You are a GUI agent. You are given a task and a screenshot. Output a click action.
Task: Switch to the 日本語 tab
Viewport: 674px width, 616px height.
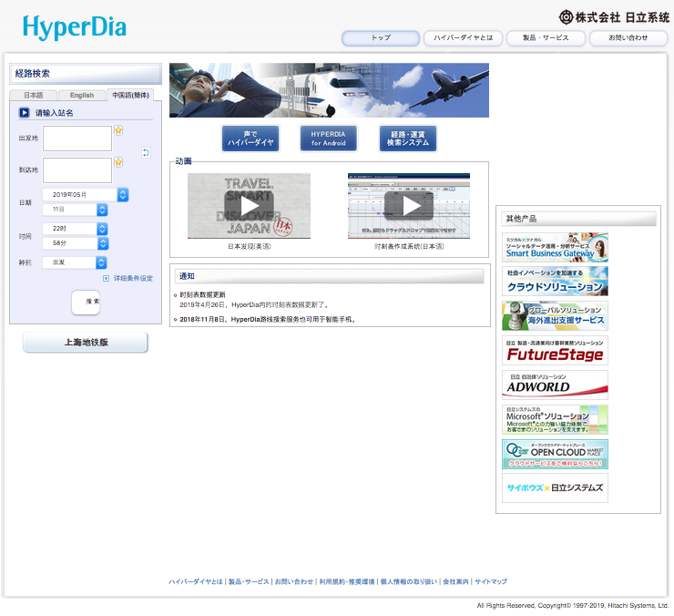click(x=33, y=95)
